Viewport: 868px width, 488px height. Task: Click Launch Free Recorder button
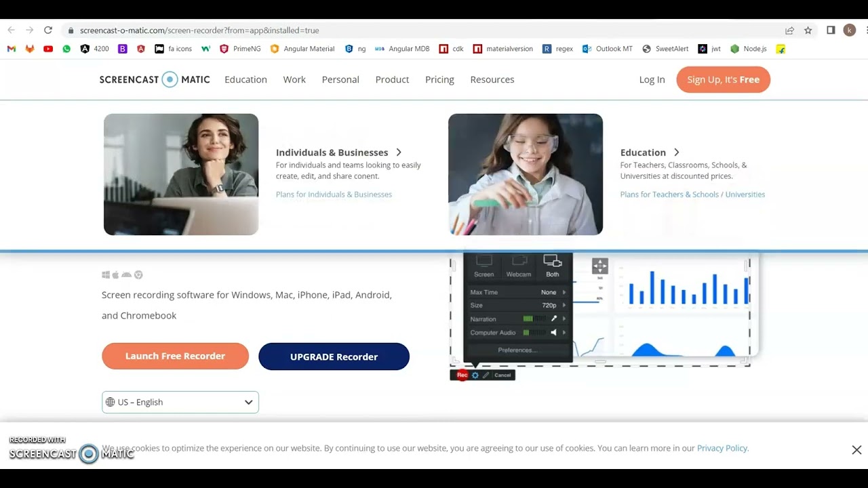175,356
